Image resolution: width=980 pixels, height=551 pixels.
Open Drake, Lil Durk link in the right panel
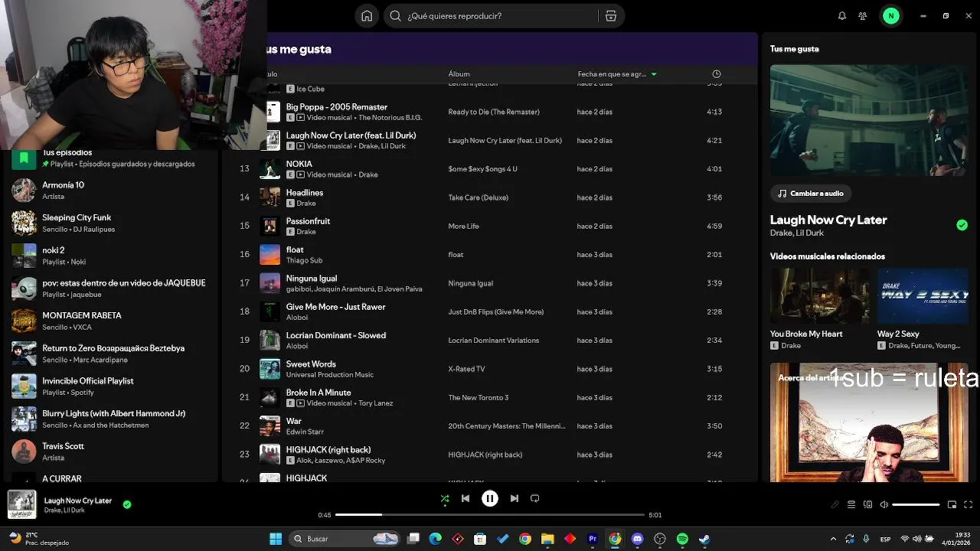[796, 233]
